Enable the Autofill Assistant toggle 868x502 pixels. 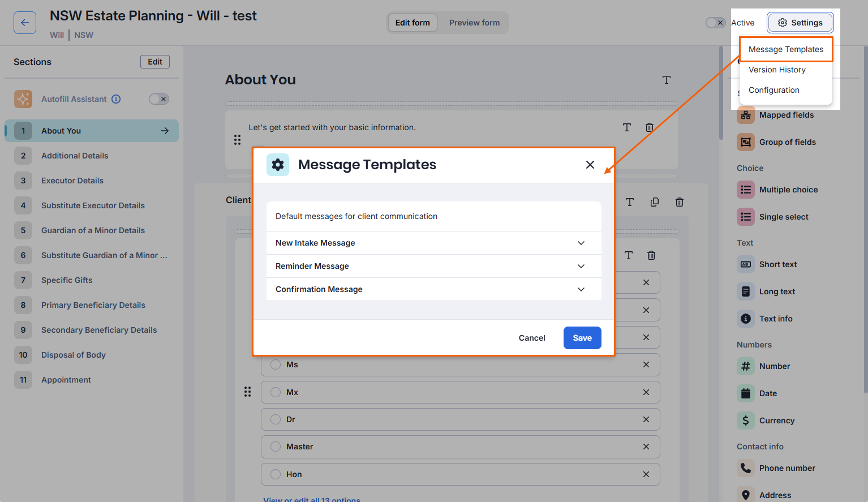(159, 99)
